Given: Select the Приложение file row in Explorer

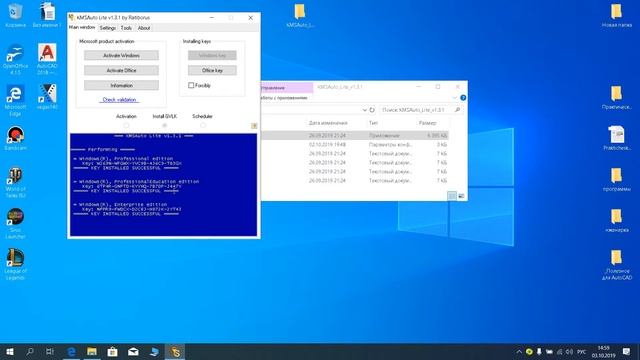Looking at the screenshot, I should pyautogui.click(x=355, y=135).
